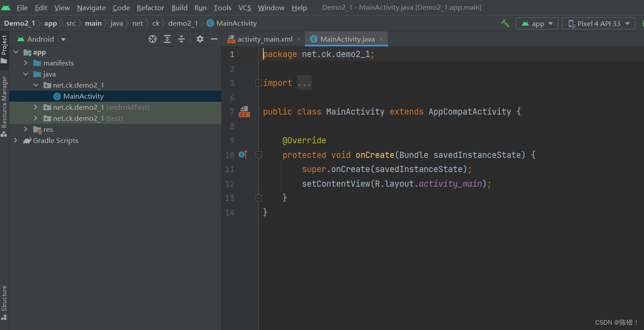Image resolution: width=644 pixels, height=330 pixels.
Task: Open the Tools menu
Action: (223, 8)
